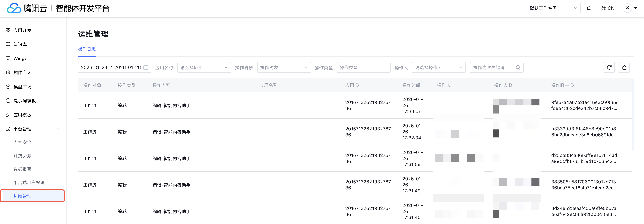644x224 pixels.
Task: Select the 操作日志 tab
Action: (87, 49)
